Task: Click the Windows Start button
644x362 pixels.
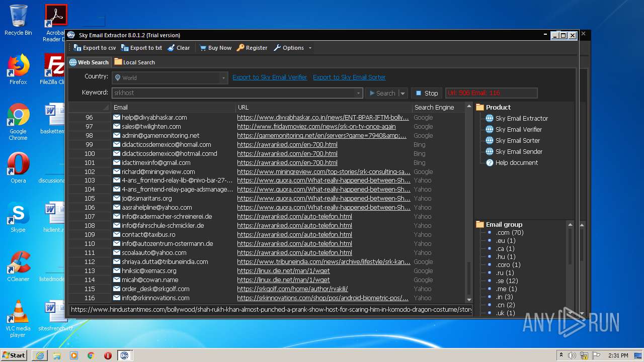Action: (14, 355)
